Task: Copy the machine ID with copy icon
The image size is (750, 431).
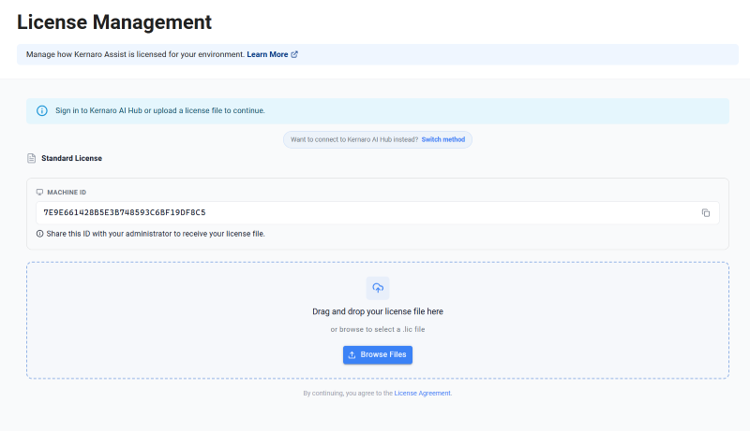Action: click(706, 213)
